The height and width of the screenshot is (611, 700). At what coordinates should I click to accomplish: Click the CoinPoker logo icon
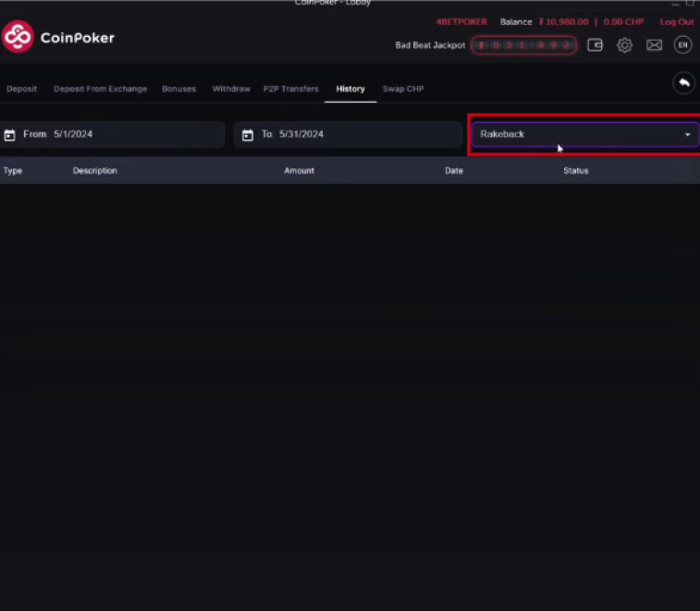(18, 38)
